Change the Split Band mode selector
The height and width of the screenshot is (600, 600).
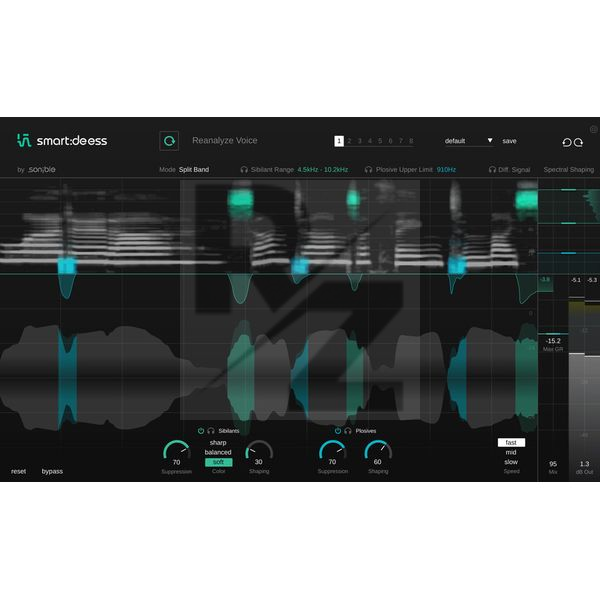point(194,170)
